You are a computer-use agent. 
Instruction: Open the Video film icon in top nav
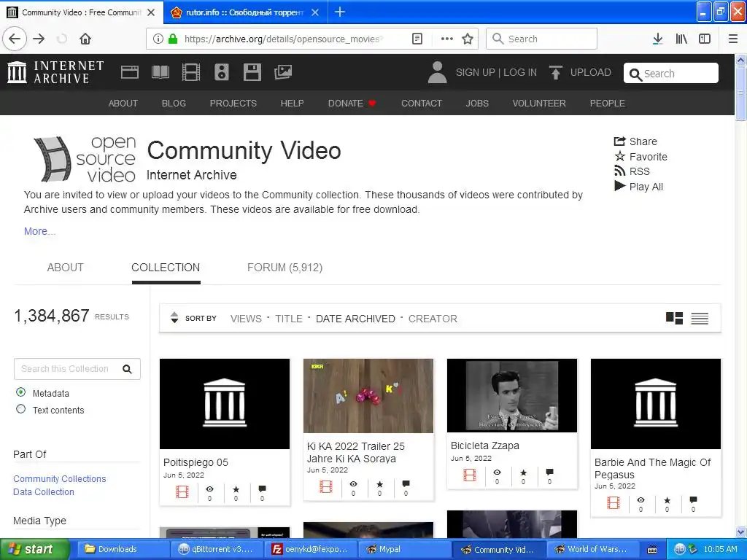click(190, 72)
